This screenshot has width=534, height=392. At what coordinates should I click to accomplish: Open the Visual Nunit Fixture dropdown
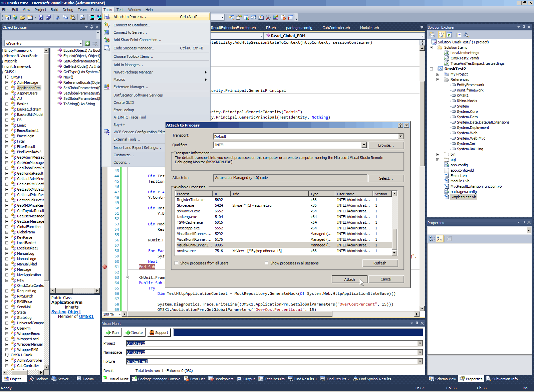[x=420, y=361]
